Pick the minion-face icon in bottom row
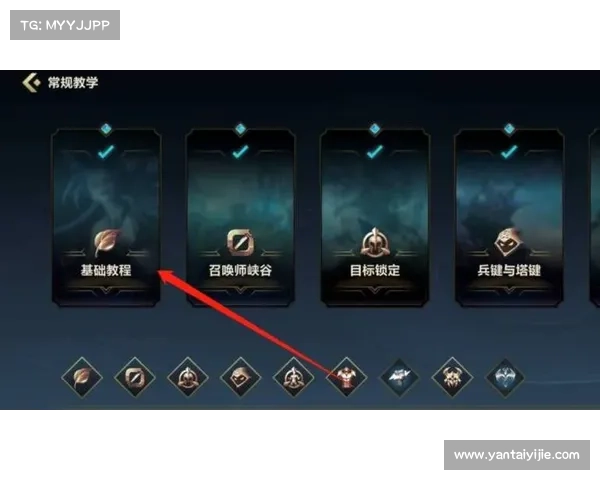Image resolution: width=600 pixels, height=480 pixels. (x=240, y=377)
